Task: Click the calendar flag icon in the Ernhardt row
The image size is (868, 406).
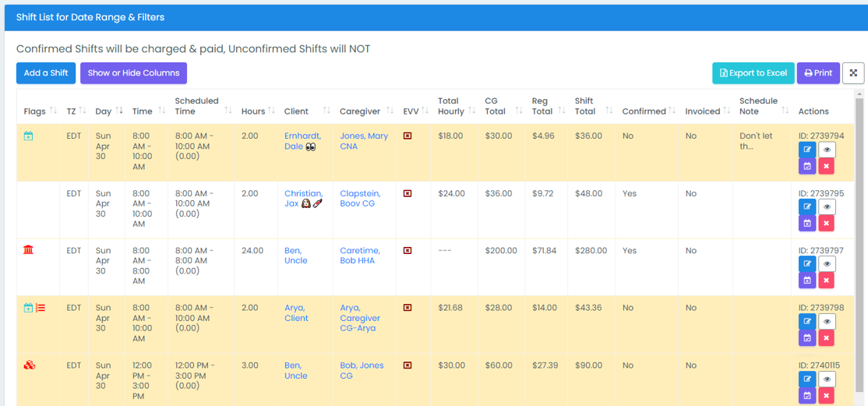Action: click(28, 136)
